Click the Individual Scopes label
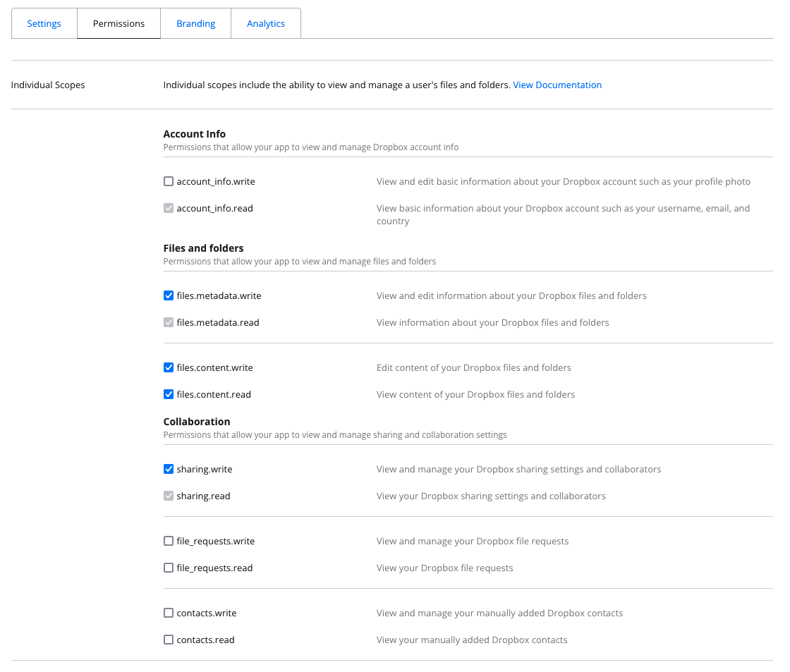Viewport: 790px width, 672px height. coord(48,85)
